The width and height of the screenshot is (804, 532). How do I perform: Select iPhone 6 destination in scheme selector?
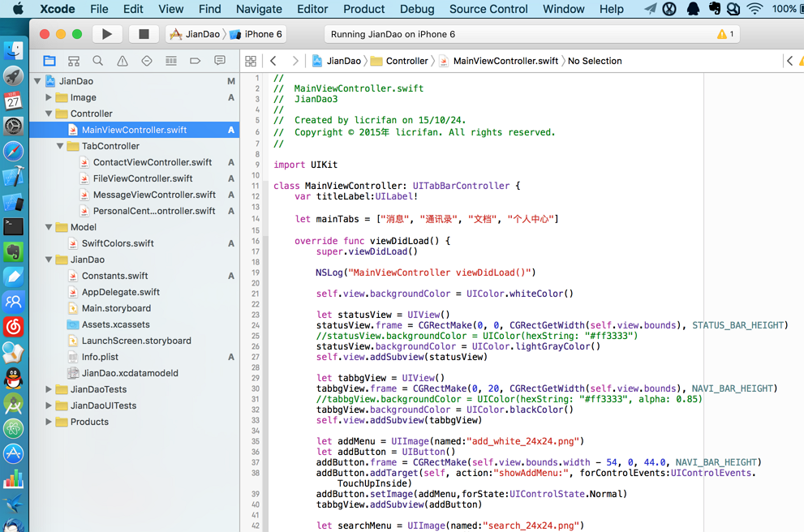(x=257, y=34)
